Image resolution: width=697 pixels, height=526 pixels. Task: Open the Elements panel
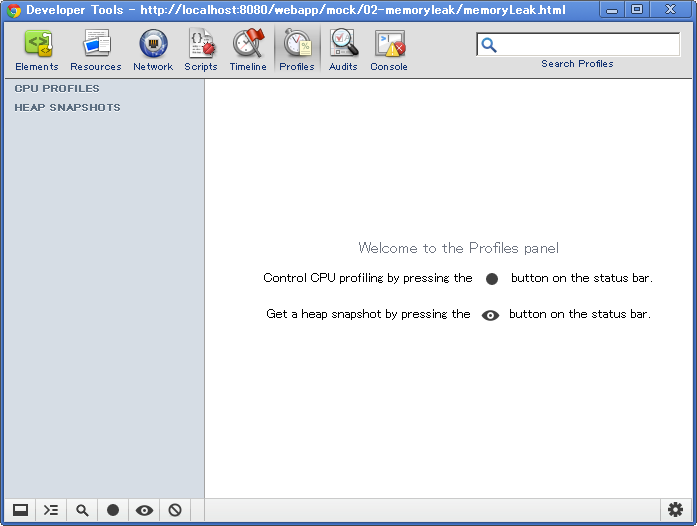pyautogui.click(x=37, y=50)
